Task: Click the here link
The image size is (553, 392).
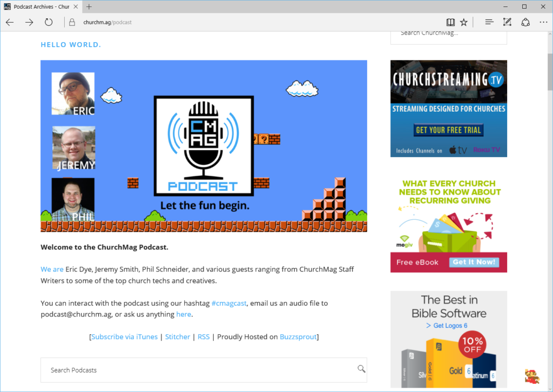Action: [184, 314]
